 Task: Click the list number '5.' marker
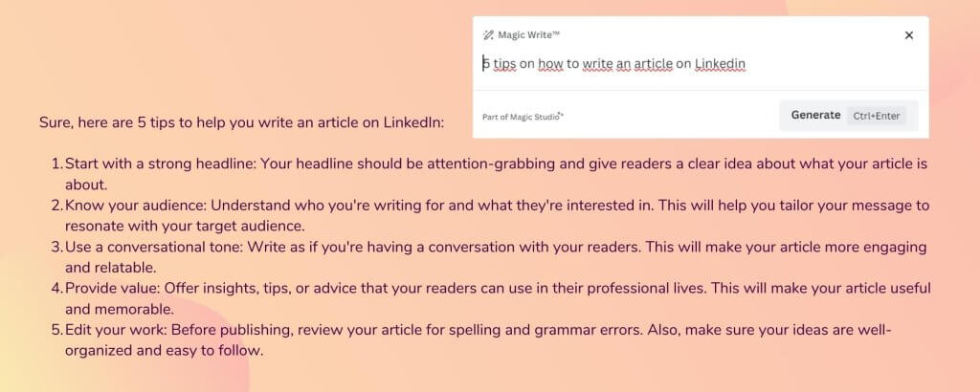56,330
